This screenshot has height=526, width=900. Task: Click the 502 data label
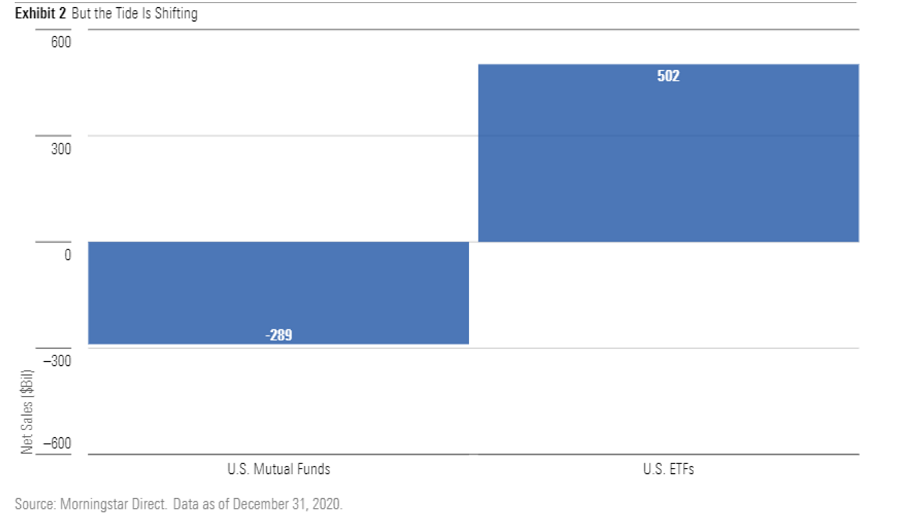pyautogui.click(x=668, y=76)
